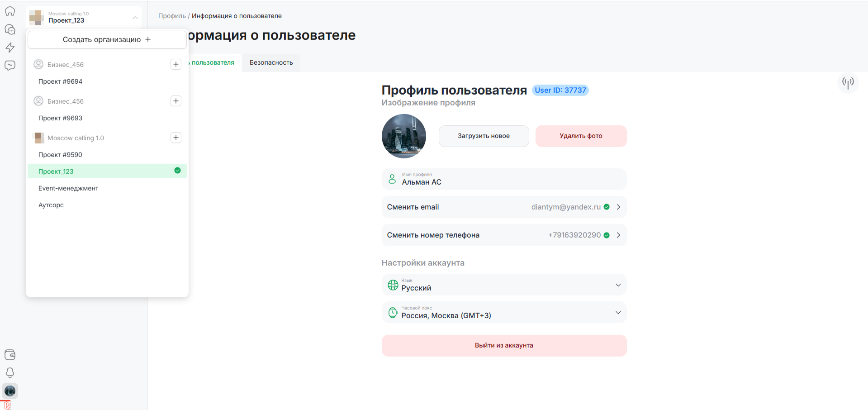
Task: Open the Часовой пояс timezone dropdown
Action: click(504, 313)
